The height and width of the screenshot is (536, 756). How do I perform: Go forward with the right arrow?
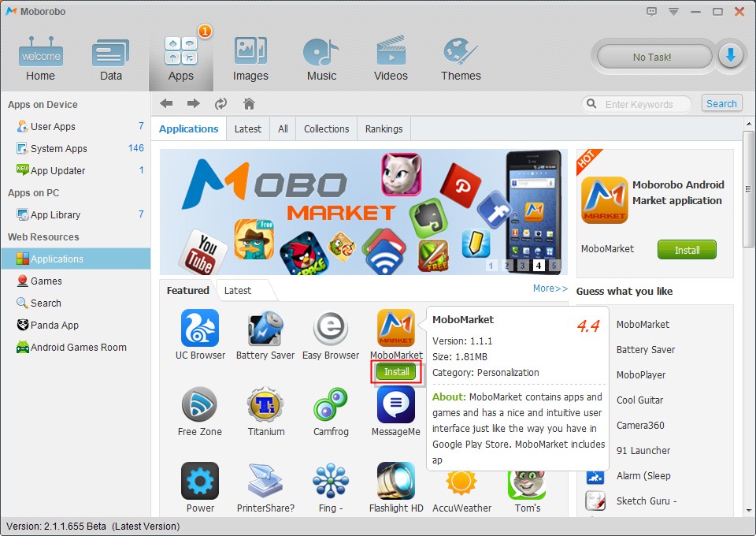[x=194, y=103]
